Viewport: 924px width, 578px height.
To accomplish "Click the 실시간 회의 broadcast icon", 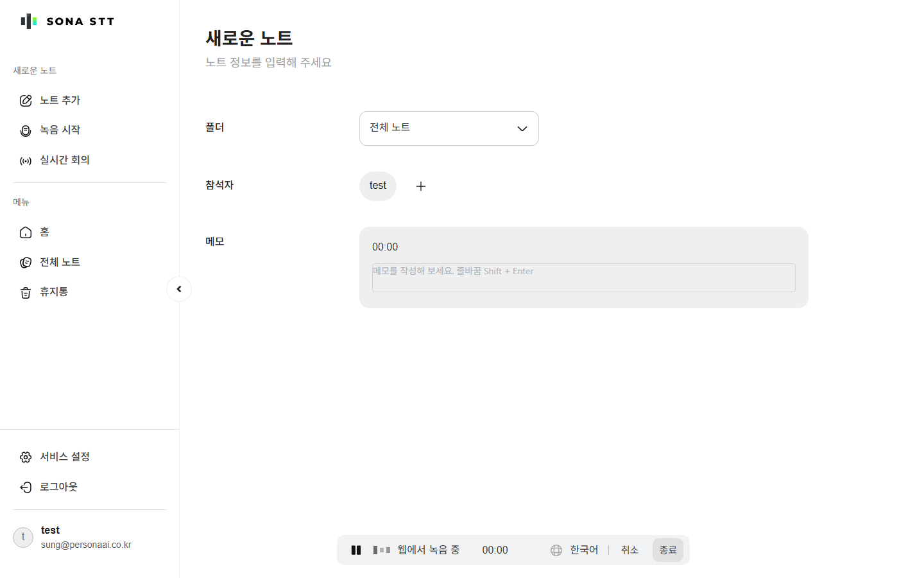I will [x=26, y=161].
